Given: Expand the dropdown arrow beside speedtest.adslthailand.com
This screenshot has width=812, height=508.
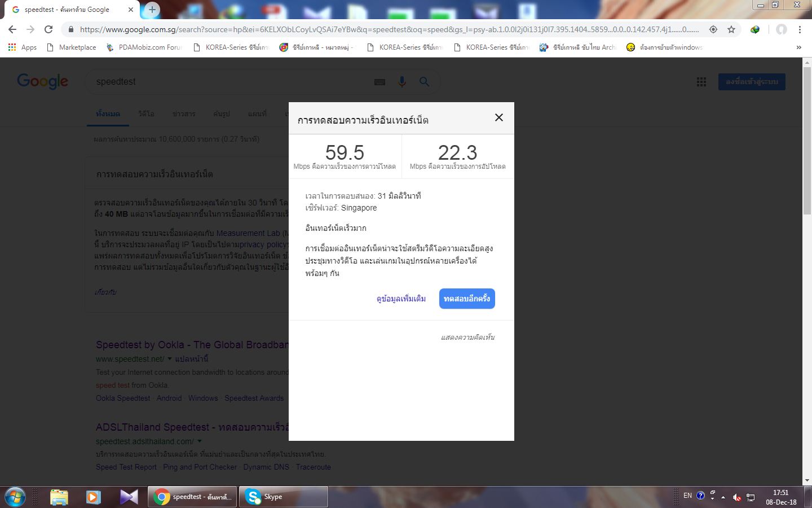Looking at the screenshot, I should click(199, 441).
